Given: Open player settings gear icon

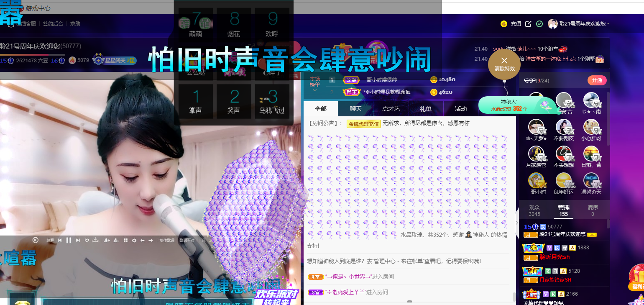Looking at the screenshot, I should [x=134, y=240].
